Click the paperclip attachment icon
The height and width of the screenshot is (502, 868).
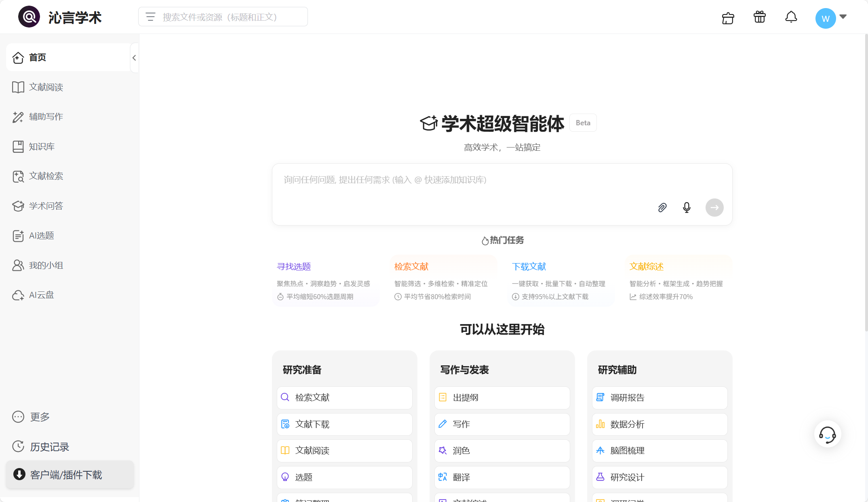tap(662, 208)
